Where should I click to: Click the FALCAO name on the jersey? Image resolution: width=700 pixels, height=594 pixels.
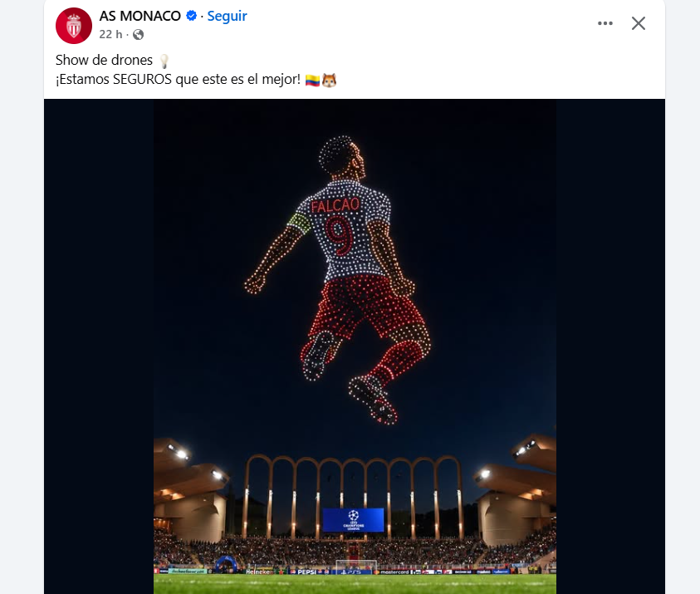(x=335, y=205)
